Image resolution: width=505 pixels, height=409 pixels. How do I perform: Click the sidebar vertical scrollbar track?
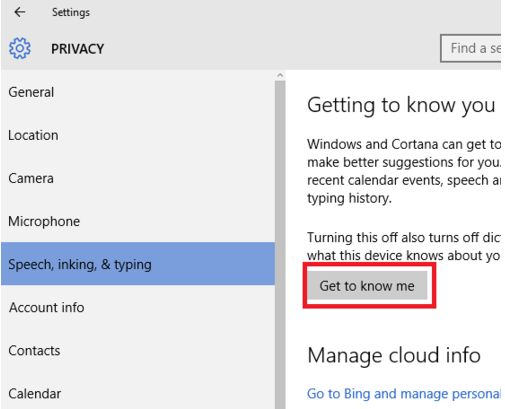[280, 245]
